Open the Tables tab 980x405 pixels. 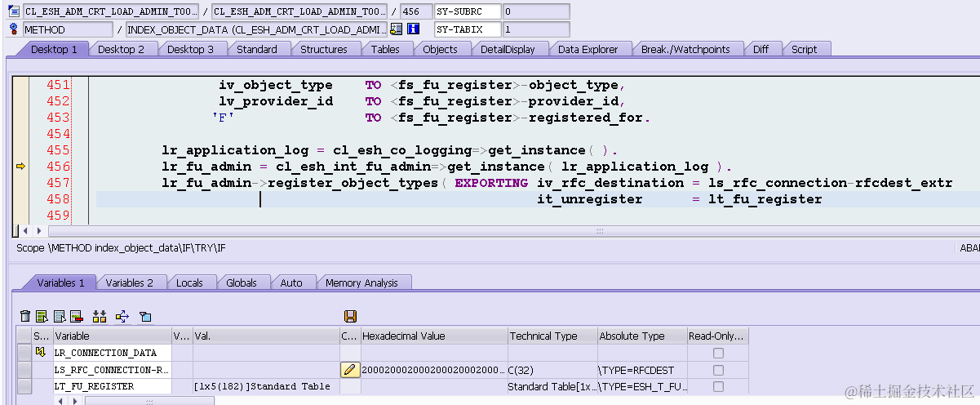[x=385, y=49]
